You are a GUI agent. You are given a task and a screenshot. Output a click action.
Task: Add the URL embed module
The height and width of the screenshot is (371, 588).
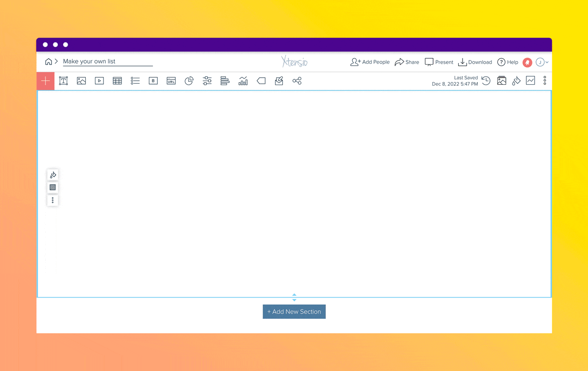coord(171,81)
